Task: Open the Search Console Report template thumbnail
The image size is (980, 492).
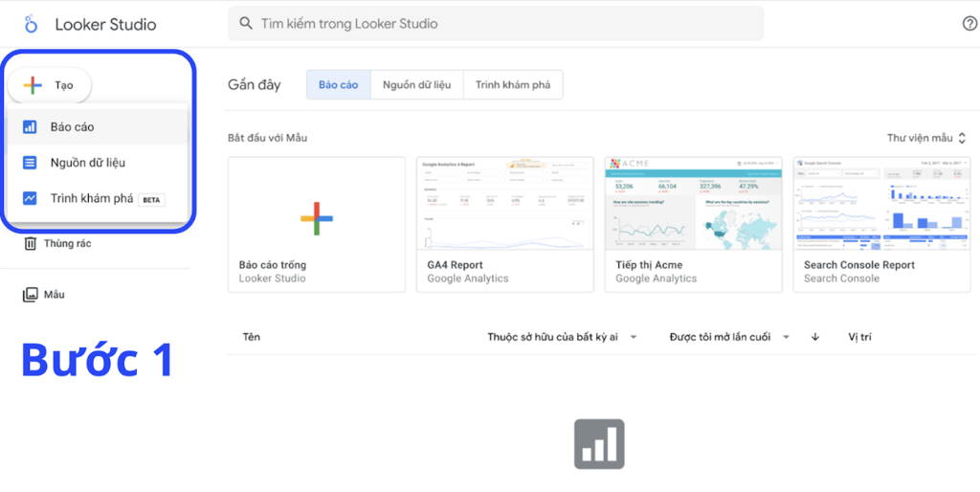Action: coord(881,204)
